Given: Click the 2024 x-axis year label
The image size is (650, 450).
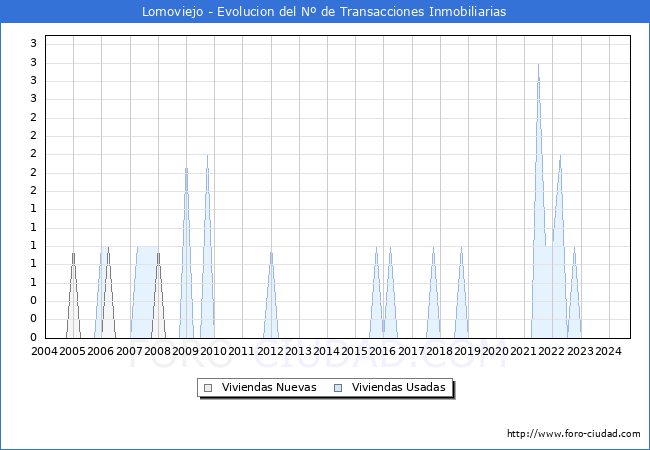Looking at the screenshot, I should [608, 351].
